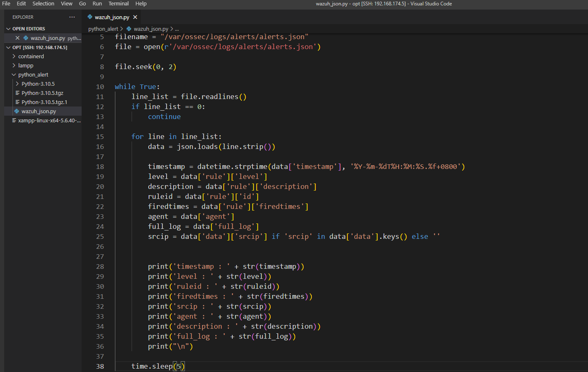Click python_alert in the breadcrumb
This screenshot has width=588, height=372.
click(x=103, y=29)
